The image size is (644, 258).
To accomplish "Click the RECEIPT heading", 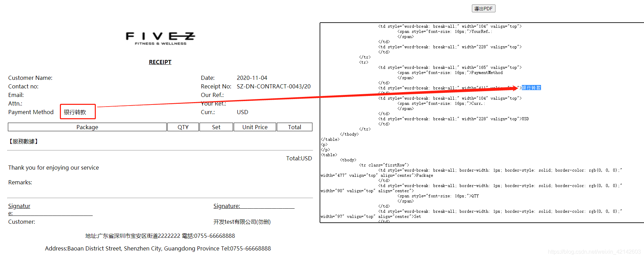I will [x=160, y=62].
